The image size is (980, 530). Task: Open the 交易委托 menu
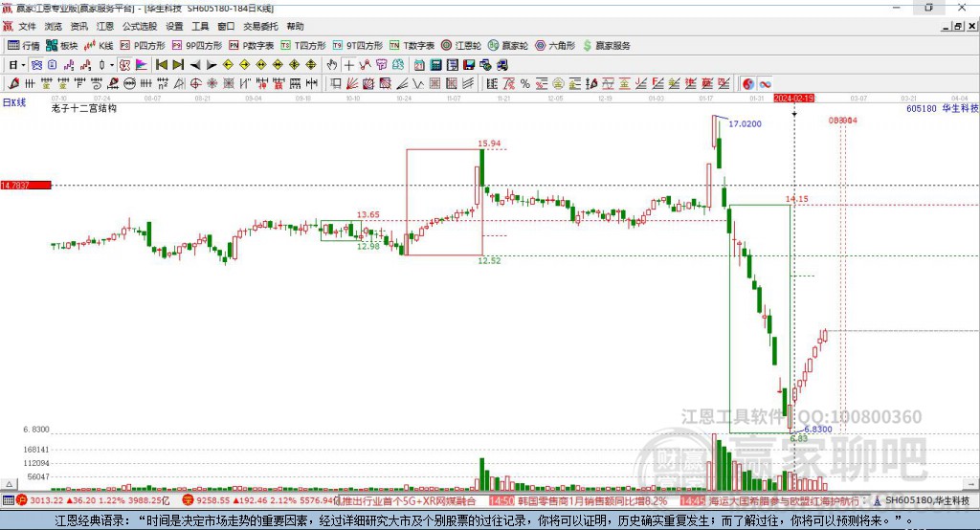tap(260, 26)
